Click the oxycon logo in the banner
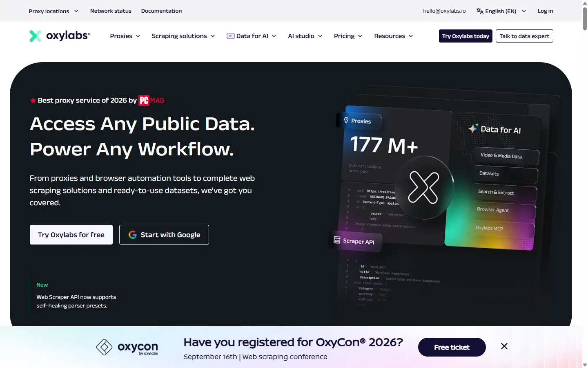The width and height of the screenshot is (588, 368). 127,347
